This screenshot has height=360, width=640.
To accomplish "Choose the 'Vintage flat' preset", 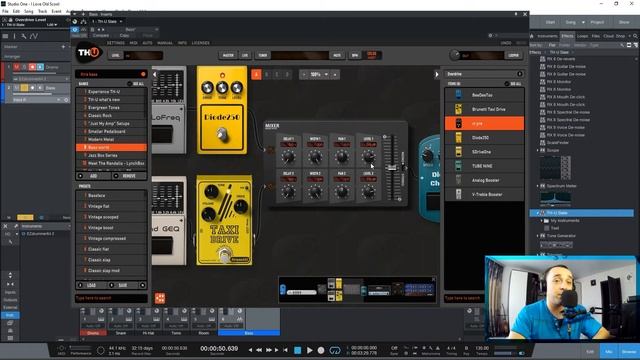I will [111, 206].
